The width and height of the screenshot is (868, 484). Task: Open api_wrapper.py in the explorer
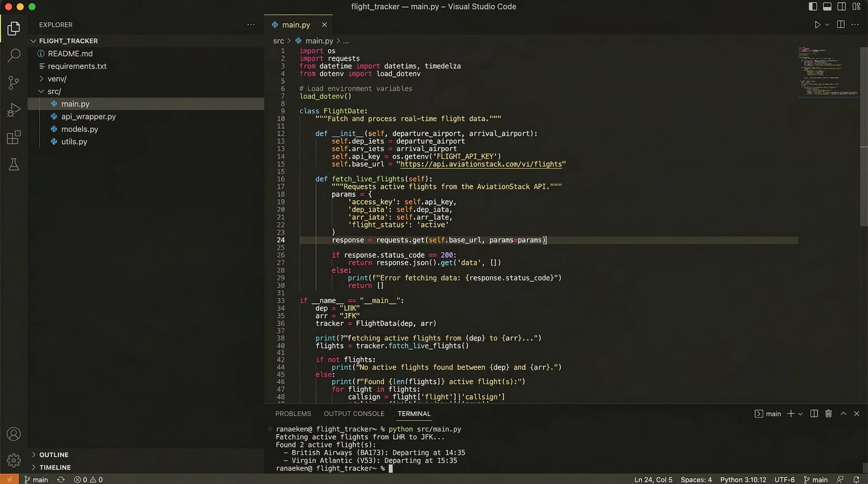pyautogui.click(x=88, y=117)
